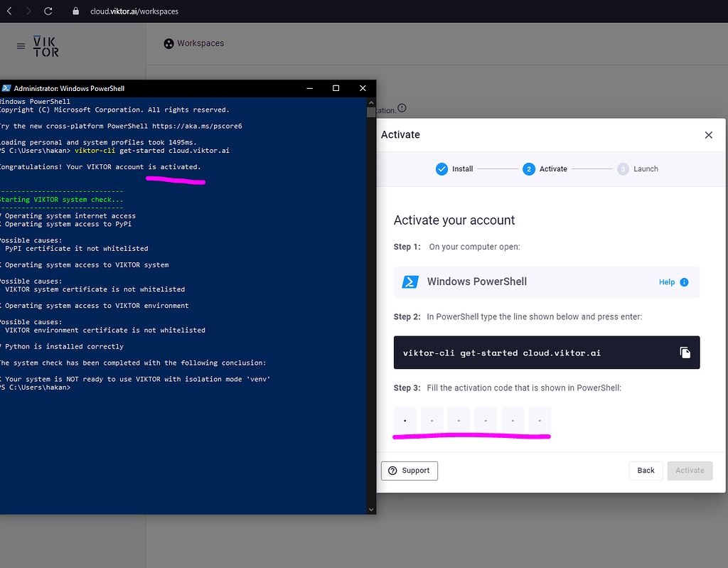
Task: Copy the viktor-cli command to clipboard
Action: (x=685, y=353)
